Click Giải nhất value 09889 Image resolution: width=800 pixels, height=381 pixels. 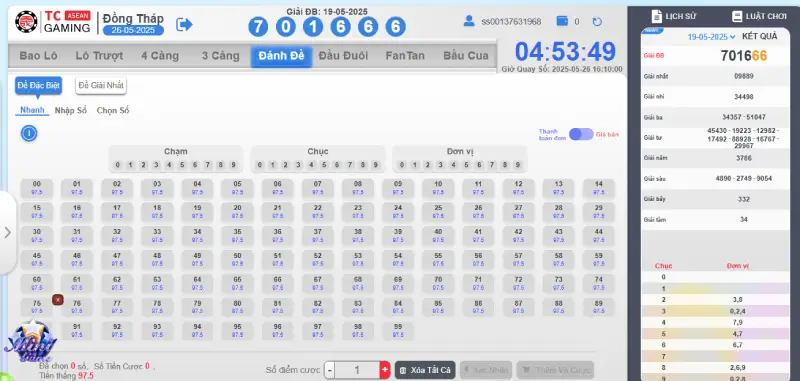click(x=744, y=76)
